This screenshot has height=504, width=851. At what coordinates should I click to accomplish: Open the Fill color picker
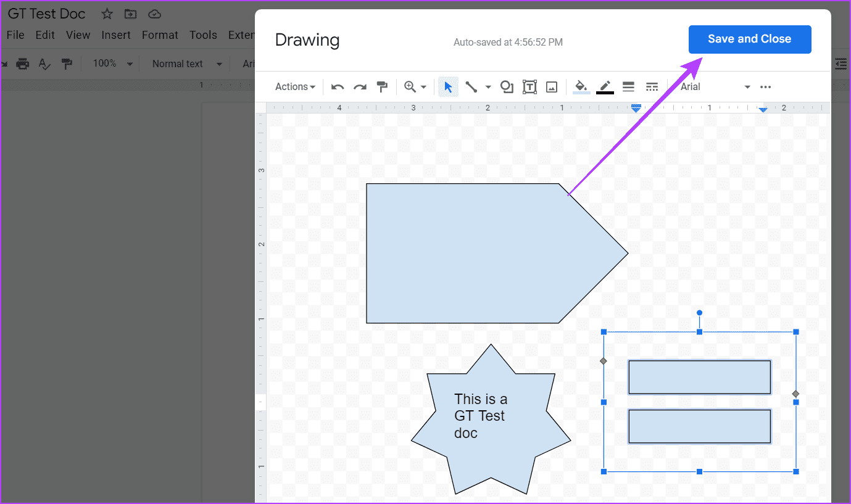581,87
